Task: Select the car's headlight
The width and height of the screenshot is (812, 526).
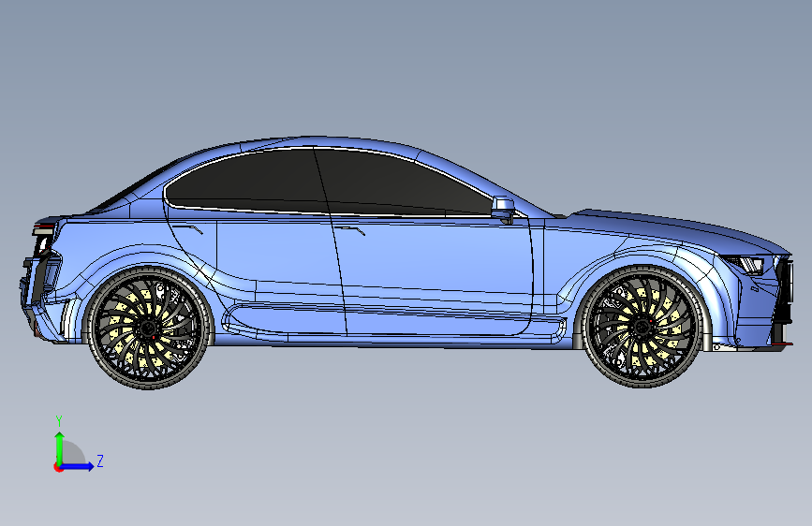Action: [x=744, y=264]
